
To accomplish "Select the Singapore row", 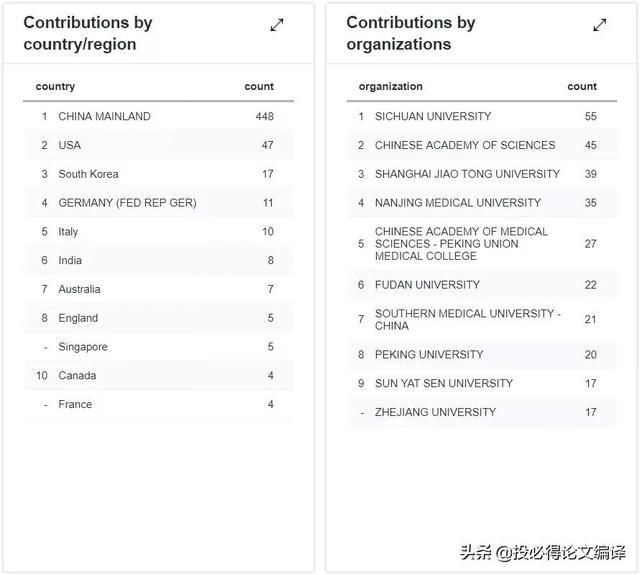I will [158, 347].
